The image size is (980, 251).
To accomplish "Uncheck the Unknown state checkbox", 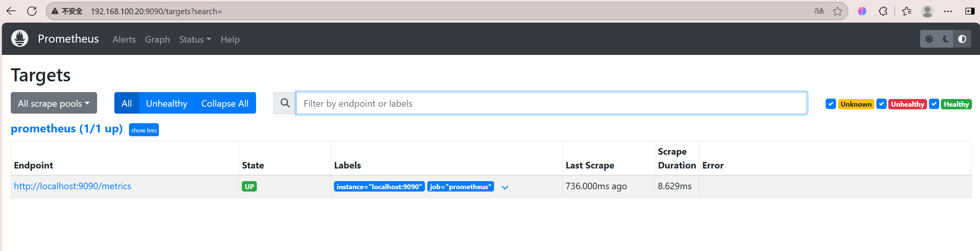I will coord(831,104).
